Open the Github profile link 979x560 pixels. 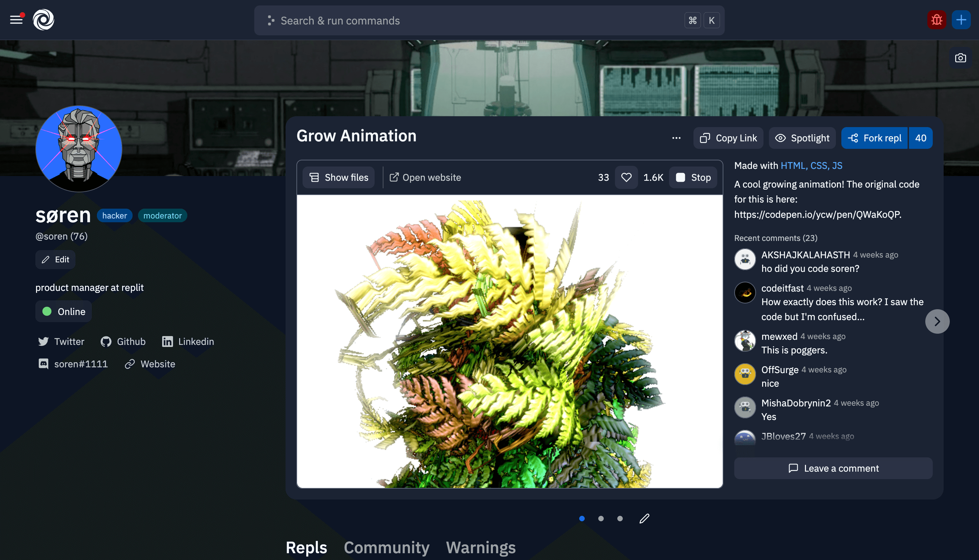tap(123, 342)
